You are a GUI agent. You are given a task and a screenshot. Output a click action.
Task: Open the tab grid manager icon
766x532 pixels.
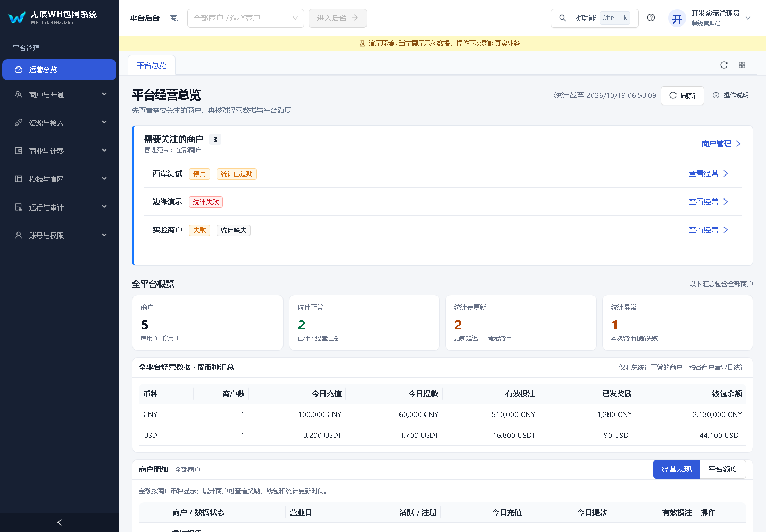click(x=742, y=65)
